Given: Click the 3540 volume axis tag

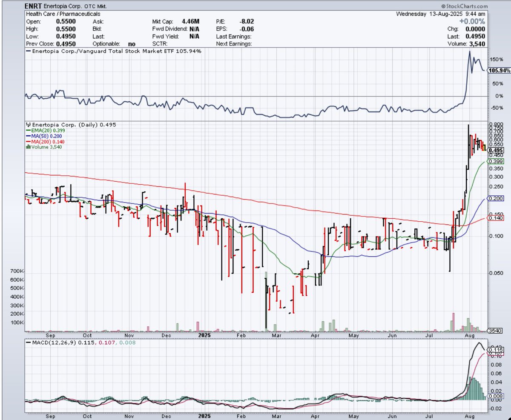Looking at the screenshot, I should 495,331.
